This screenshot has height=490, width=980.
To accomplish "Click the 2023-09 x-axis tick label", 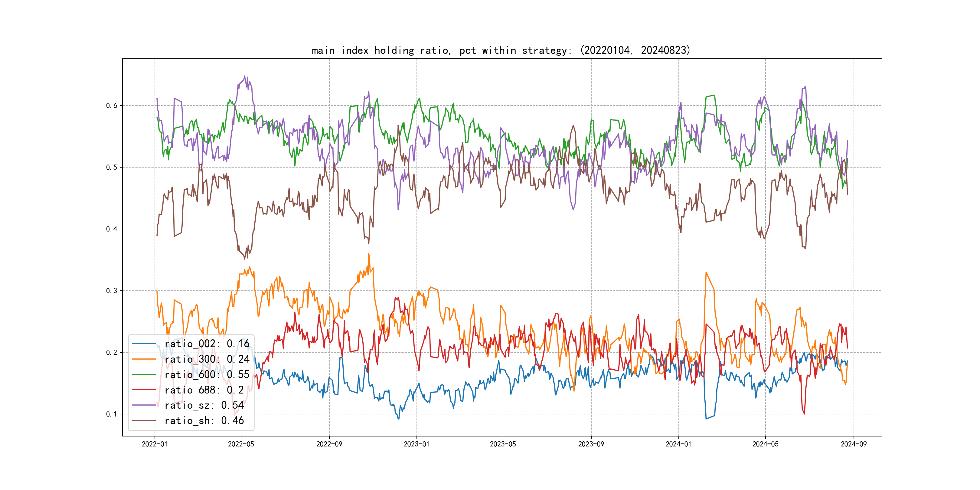I will 591,444.
